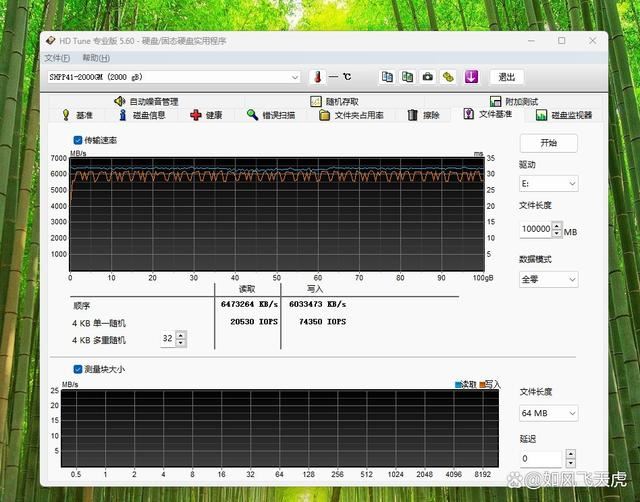Switch to the 错误扫描 tab
The image size is (640, 502).
[x=271, y=115]
